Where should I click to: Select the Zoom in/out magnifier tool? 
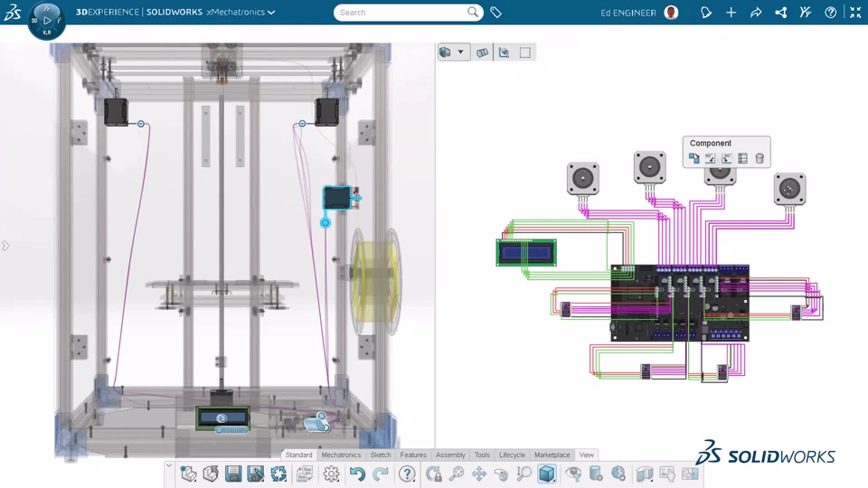pyautogui.click(x=524, y=474)
